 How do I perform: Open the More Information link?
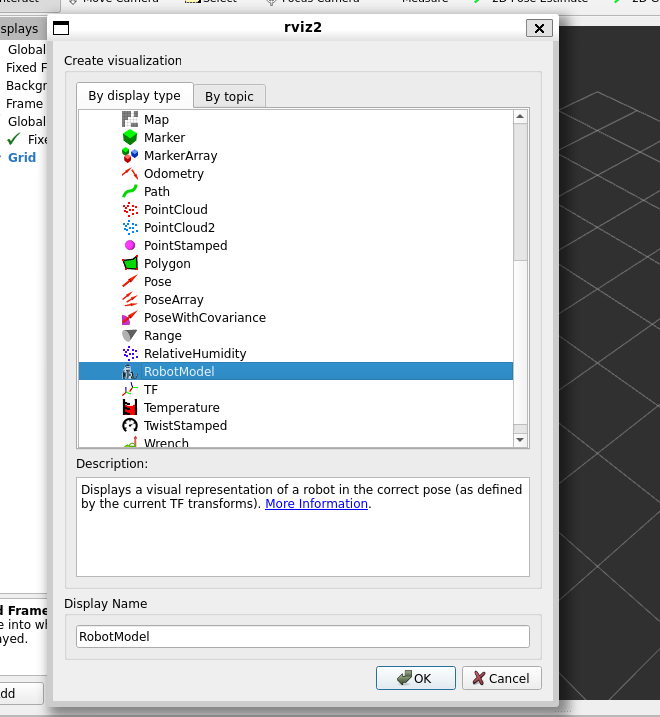(x=317, y=503)
